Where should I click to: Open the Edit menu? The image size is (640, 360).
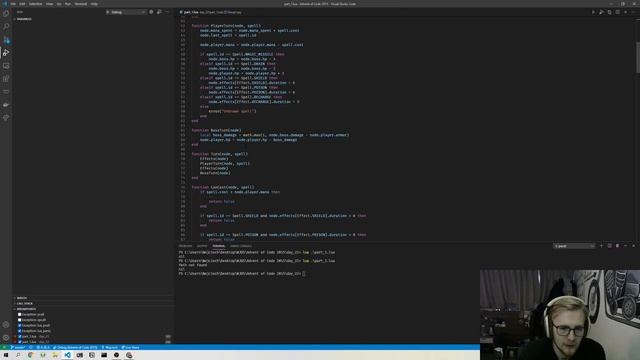tap(22, 4)
